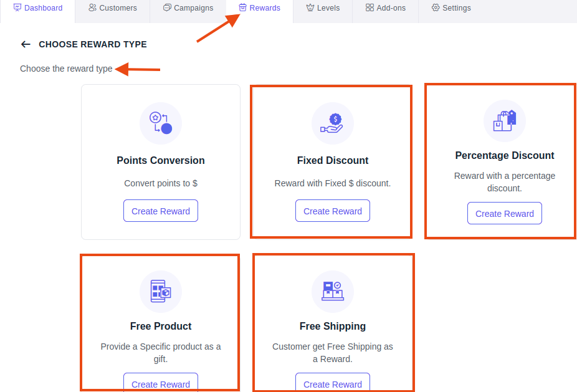Click the Points Conversion star-swap icon

click(161, 123)
